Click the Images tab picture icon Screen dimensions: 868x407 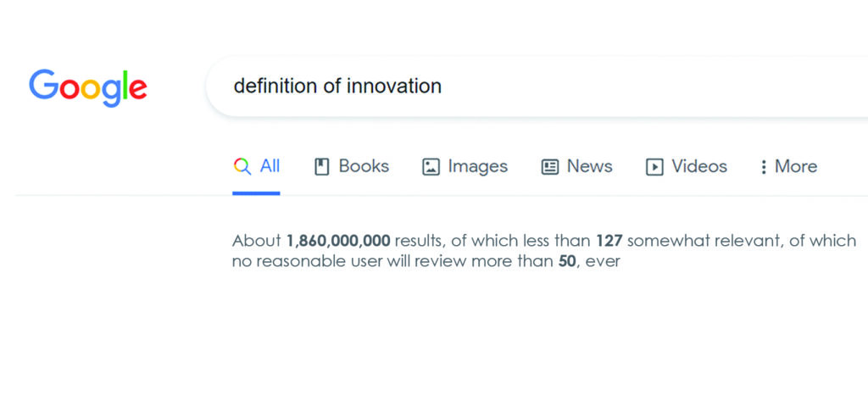click(x=431, y=167)
